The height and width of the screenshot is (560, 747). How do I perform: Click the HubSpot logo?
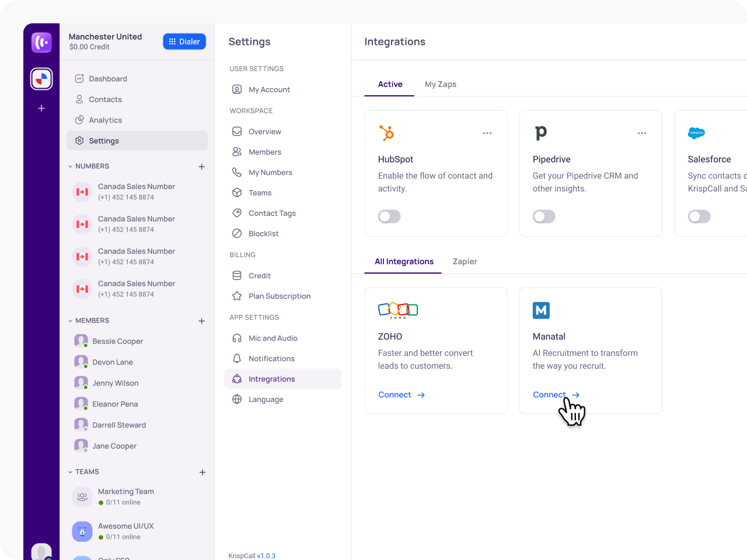pyautogui.click(x=386, y=133)
